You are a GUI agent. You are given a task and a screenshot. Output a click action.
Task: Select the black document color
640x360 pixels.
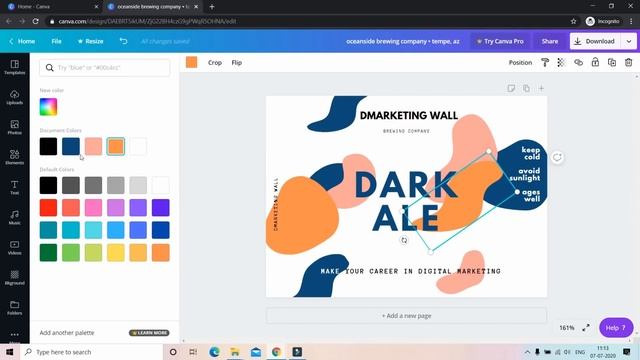pyautogui.click(x=48, y=146)
